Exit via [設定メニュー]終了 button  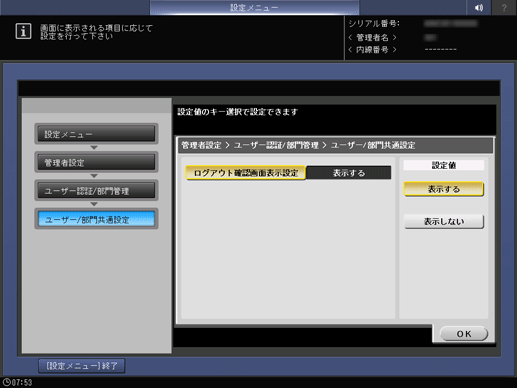tap(82, 366)
